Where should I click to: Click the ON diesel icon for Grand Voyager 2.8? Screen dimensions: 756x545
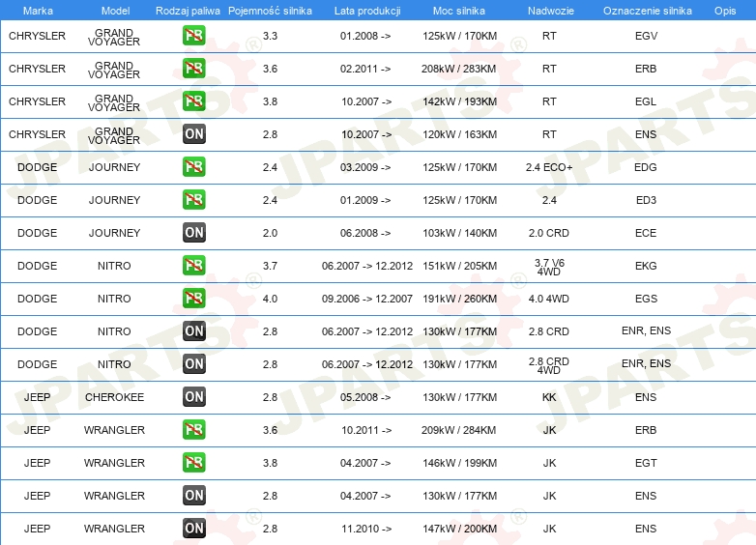tap(194, 135)
